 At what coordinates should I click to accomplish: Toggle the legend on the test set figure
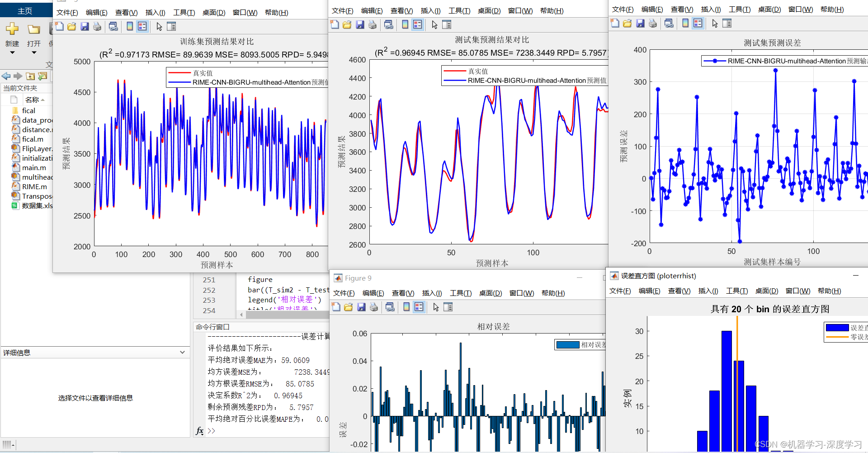point(417,24)
